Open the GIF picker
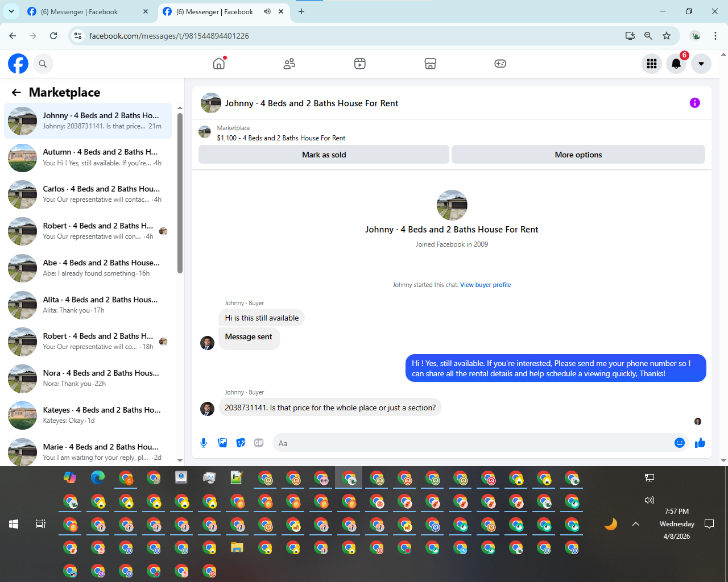This screenshot has height=582, width=728. pyautogui.click(x=259, y=443)
